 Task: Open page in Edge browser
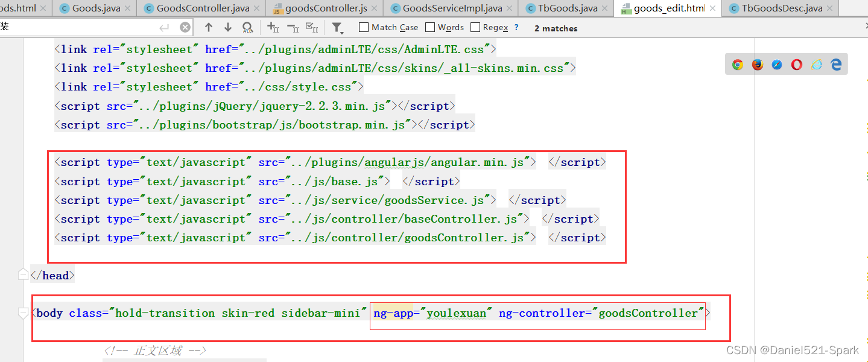[x=836, y=65]
